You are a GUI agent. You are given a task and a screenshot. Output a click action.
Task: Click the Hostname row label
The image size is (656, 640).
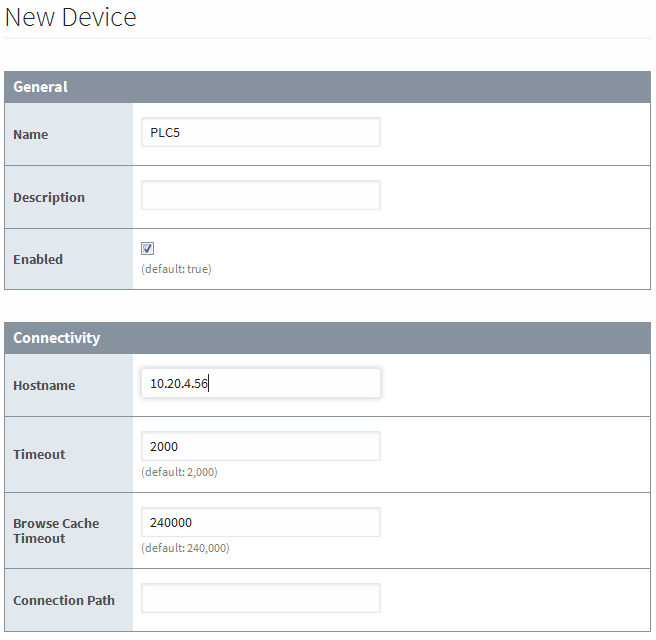44,386
